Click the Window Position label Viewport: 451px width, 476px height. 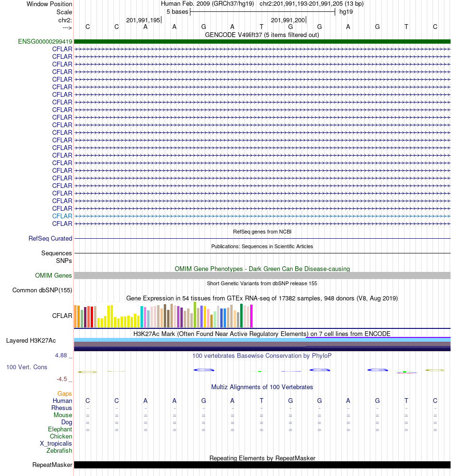pos(49,4)
